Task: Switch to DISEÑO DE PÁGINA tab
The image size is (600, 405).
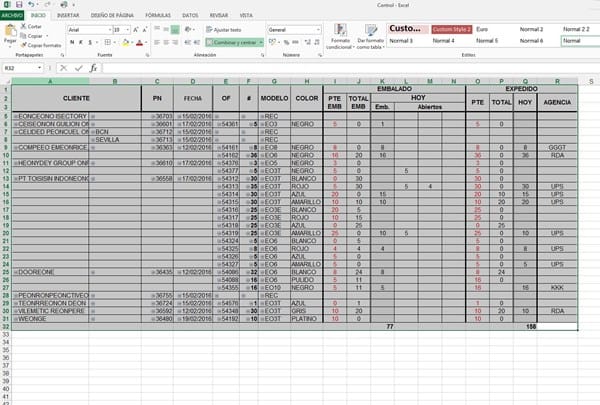Action: point(112,15)
